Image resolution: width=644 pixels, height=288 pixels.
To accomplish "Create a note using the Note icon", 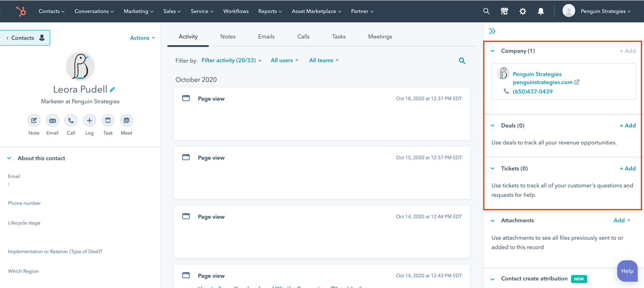I will (34, 121).
